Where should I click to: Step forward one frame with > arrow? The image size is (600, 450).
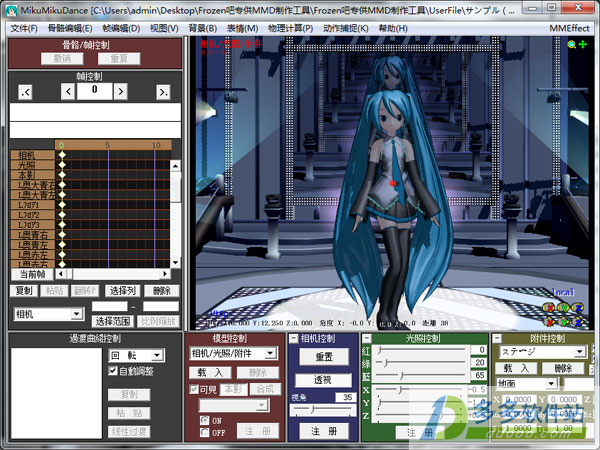pyautogui.click(x=121, y=91)
